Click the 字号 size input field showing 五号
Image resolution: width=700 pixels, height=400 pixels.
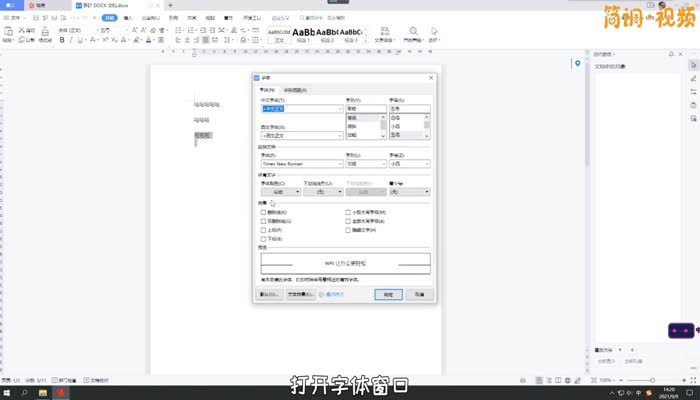410,109
